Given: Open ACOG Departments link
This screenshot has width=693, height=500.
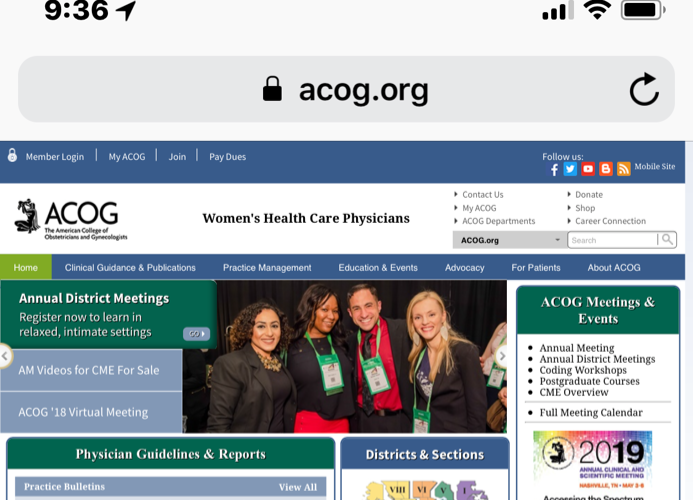Looking at the screenshot, I should click(499, 221).
